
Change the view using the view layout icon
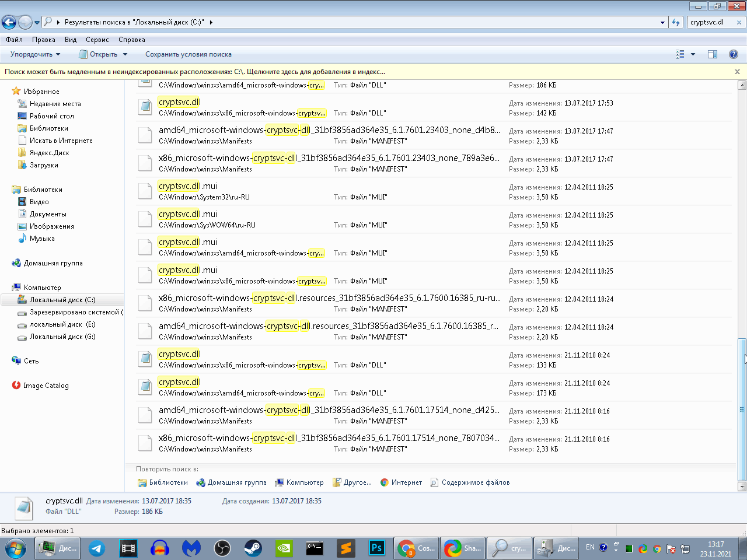coord(680,54)
